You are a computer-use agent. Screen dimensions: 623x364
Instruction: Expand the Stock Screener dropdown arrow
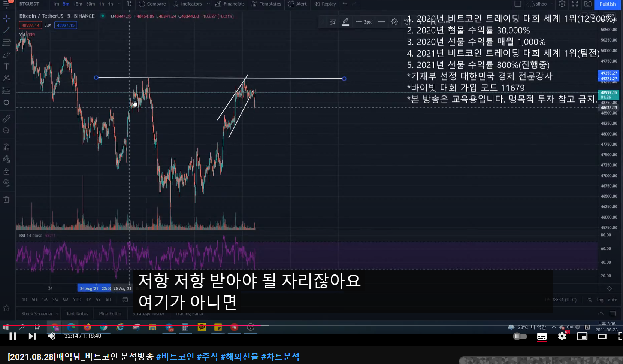pos(57,314)
